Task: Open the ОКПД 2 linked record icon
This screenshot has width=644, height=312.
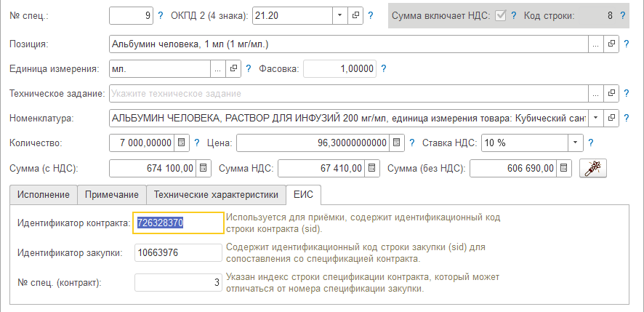Action: (355, 15)
